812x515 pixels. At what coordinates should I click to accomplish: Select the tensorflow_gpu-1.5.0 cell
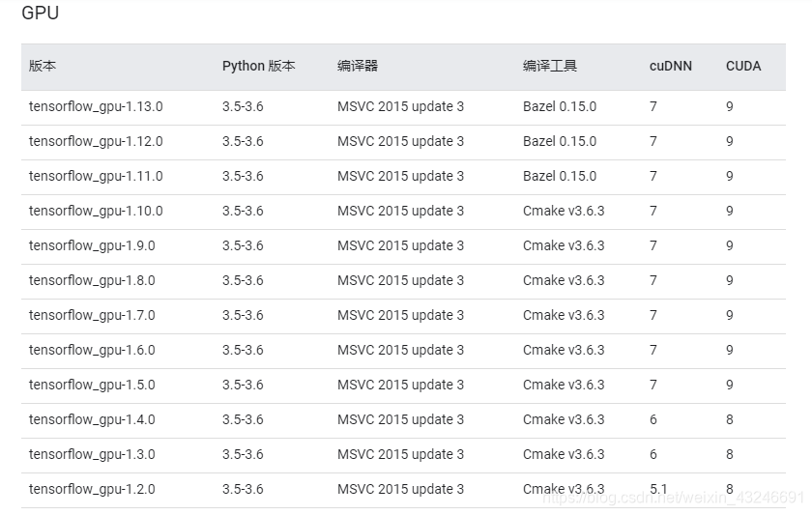click(x=92, y=385)
